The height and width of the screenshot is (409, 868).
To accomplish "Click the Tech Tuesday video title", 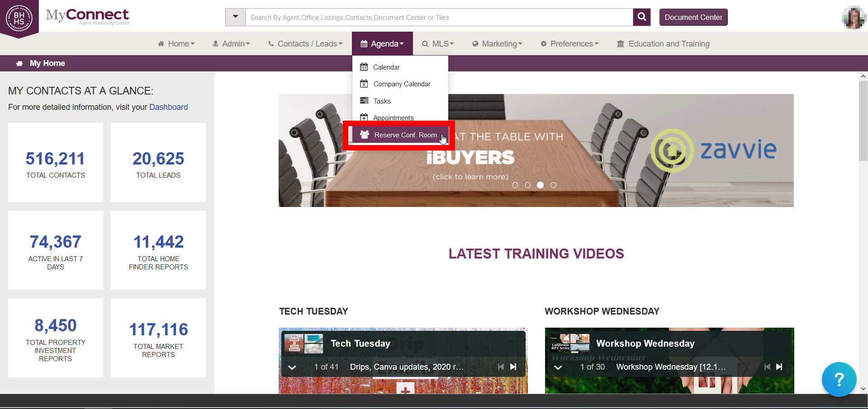I will (360, 343).
